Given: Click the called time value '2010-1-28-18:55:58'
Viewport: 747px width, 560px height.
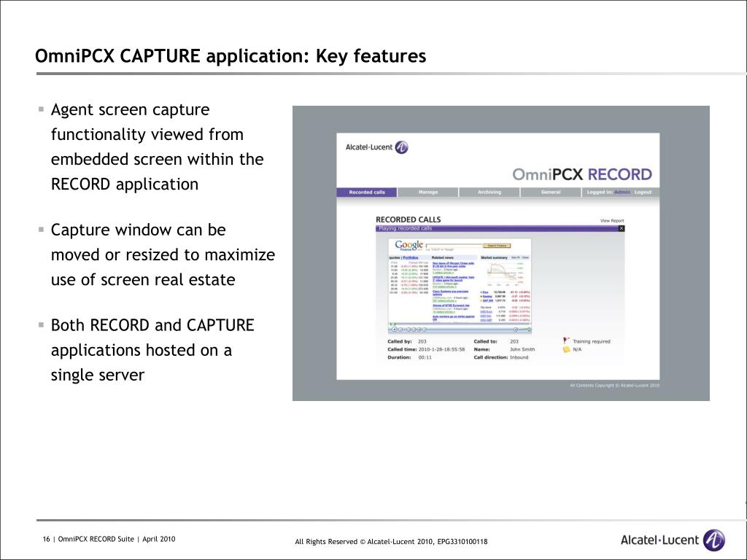Looking at the screenshot, I should pos(441,349).
